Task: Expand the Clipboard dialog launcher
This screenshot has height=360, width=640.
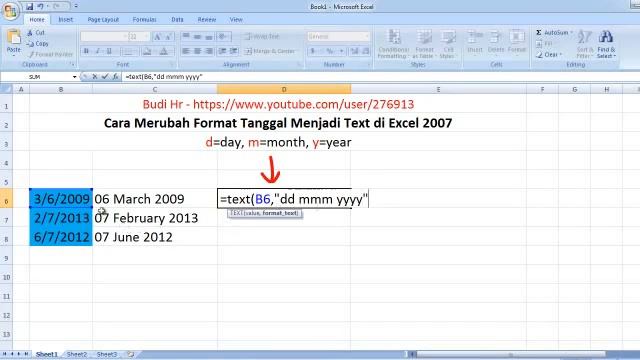Action: click(x=72, y=64)
